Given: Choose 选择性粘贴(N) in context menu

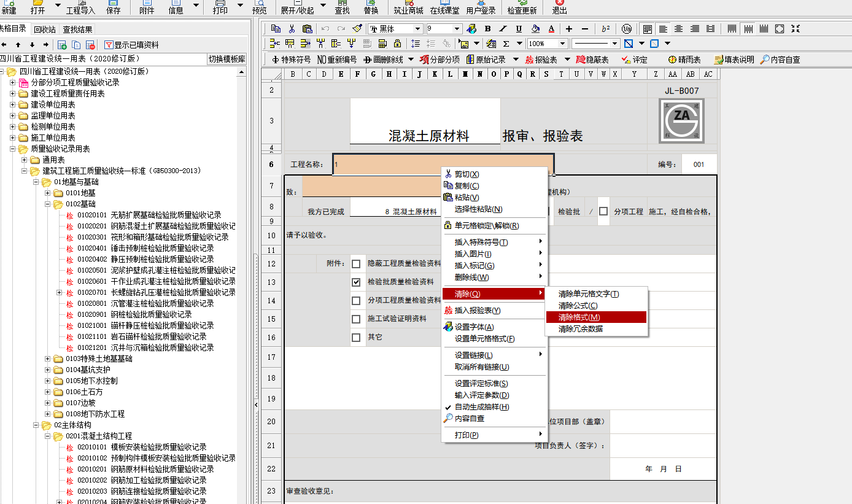Looking at the screenshot, I should [478, 209].
